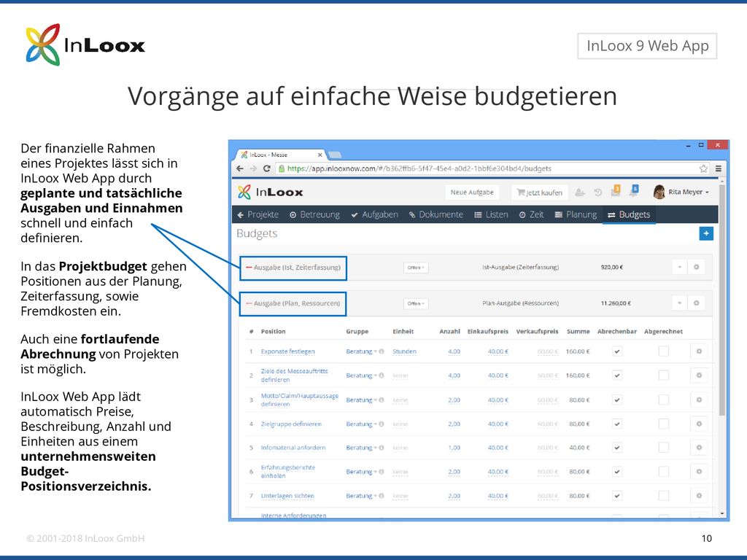Open gear menu for Infomaterial anfordern row

(699, 448)
